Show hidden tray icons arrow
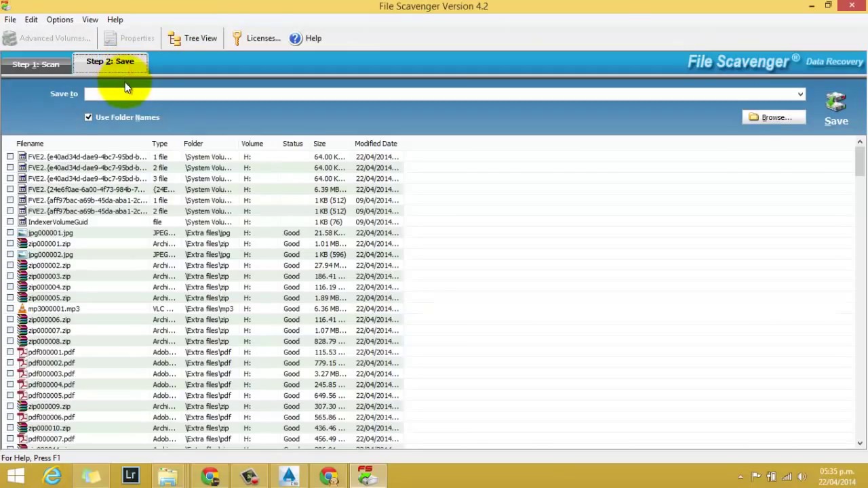This screenshot has height=488, width=868. click(x=741, y=476)
